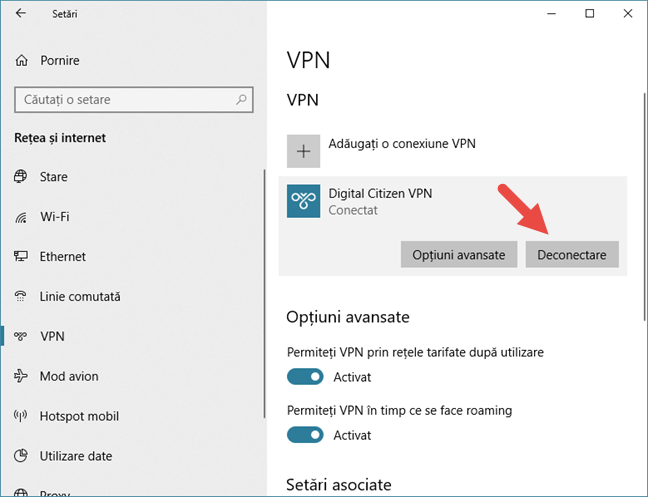The image size is (648, 497).
Task: Toggle VPN while roaming switch
Action: (305, 435)
